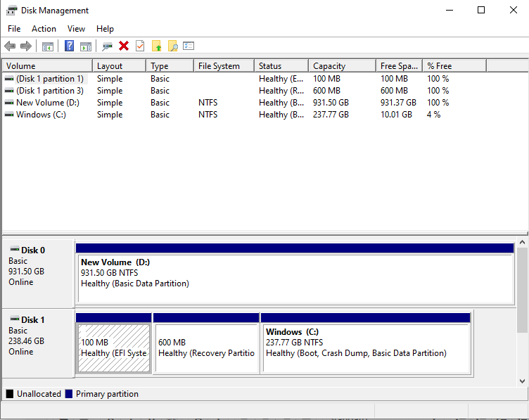This screenshot has height=420, width=529.
Task: Open Help via the blue question-mark icon
Action: pos(69,46)
